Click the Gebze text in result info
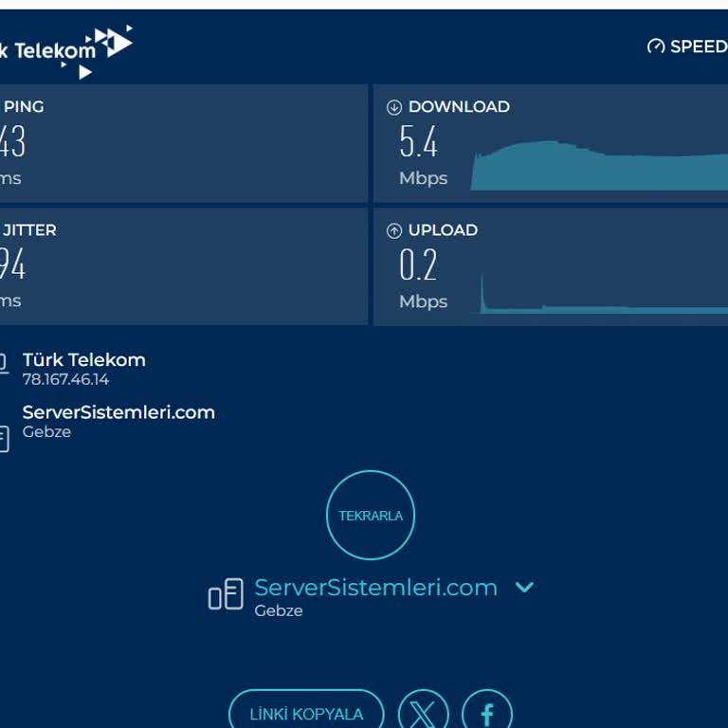Image resolution: width=728 pixels, height=728 pixels. pos(46,432)
